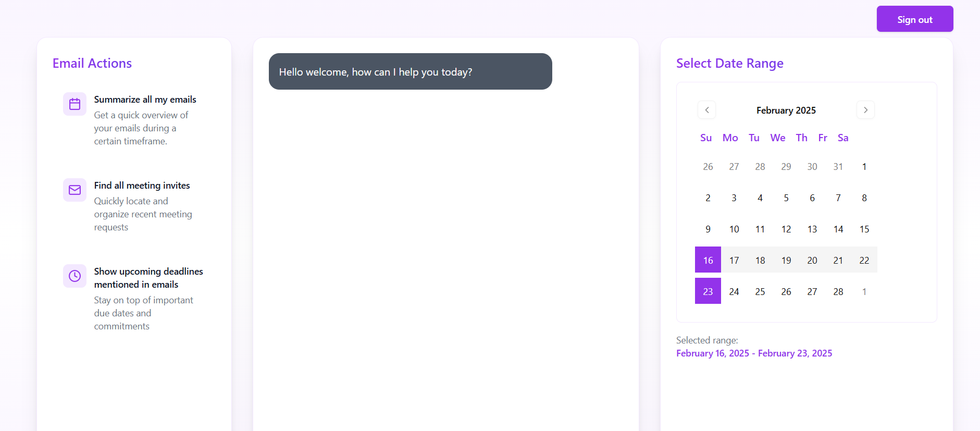Click the envelope icon for meeting invites
Screen dimensions: 980x431
click(x=75, y=190)
